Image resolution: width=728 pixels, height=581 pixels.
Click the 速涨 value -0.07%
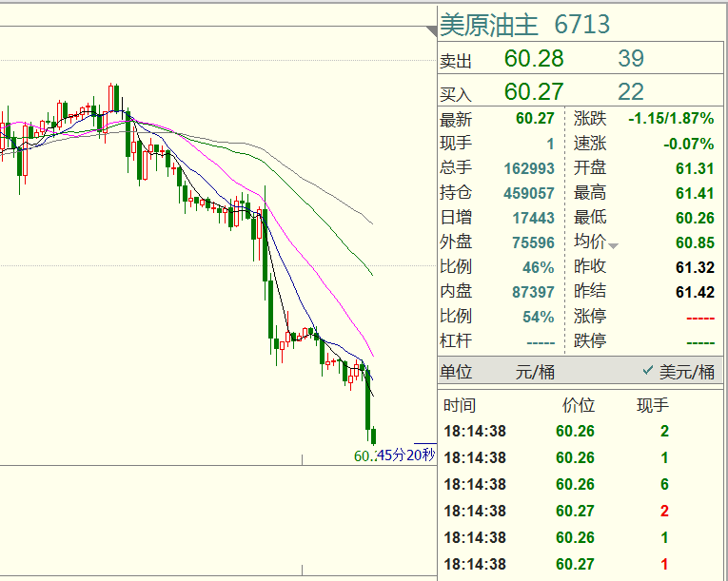point(689,144)
